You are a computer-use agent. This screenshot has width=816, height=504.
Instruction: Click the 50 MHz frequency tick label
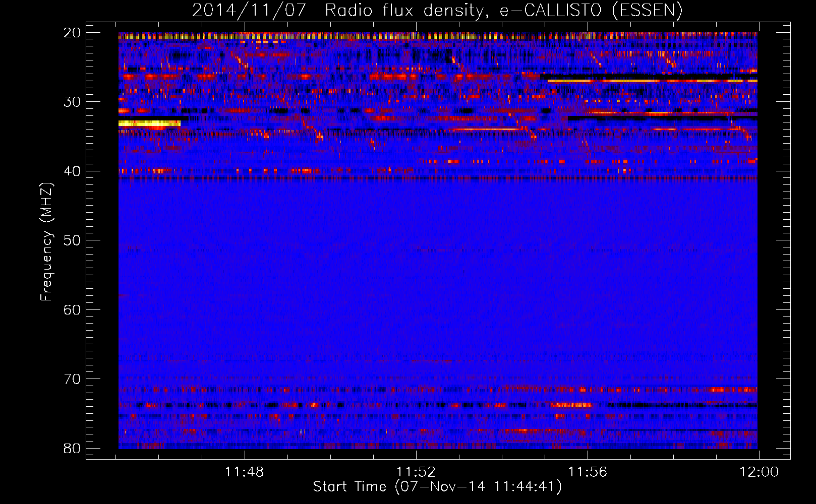click(72, 240)
